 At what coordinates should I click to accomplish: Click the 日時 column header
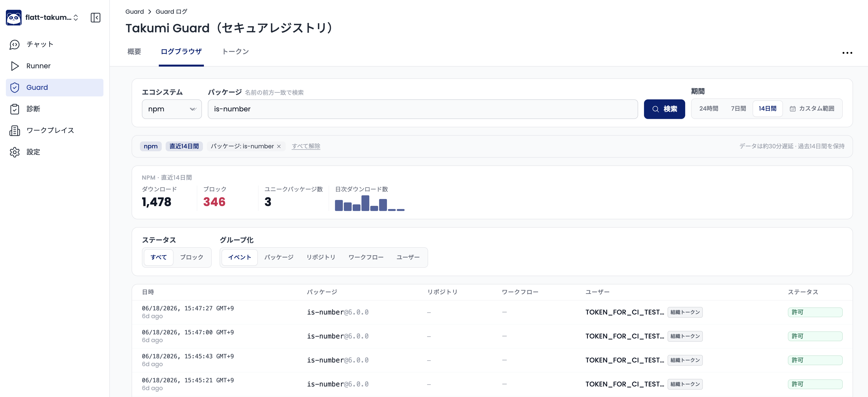pos(148,292)
